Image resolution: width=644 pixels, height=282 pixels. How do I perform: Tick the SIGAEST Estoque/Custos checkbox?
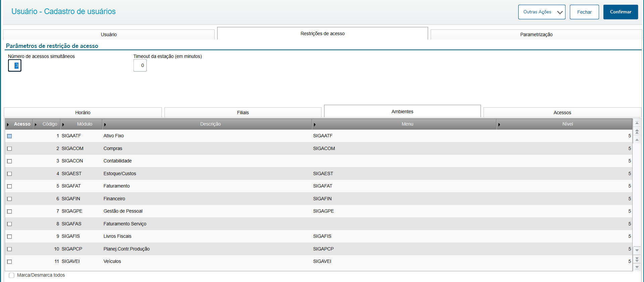9,174
